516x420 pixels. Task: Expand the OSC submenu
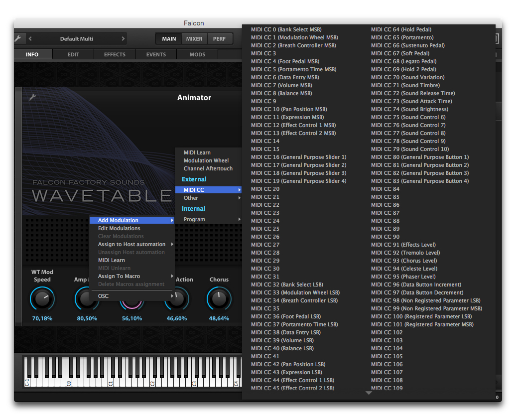pyautogui.click(x=132, y=296)
